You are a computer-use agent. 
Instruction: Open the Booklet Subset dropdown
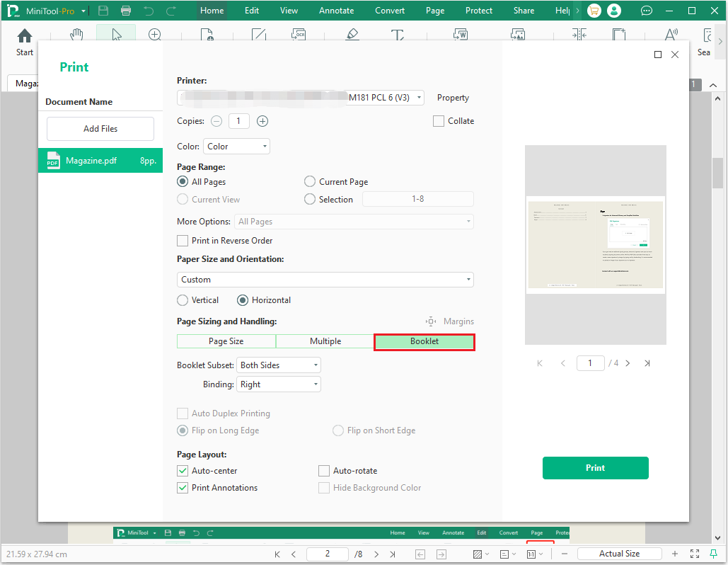tap(279, 365)
